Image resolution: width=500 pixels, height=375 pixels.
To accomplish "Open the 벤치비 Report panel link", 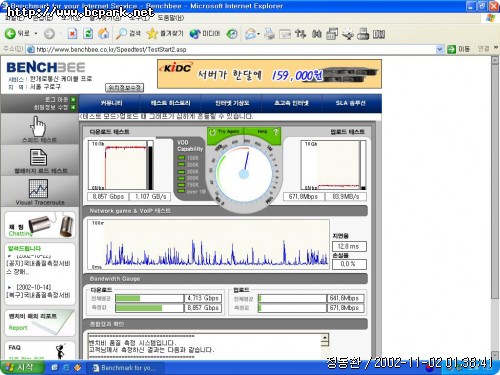I will point(40,322).
